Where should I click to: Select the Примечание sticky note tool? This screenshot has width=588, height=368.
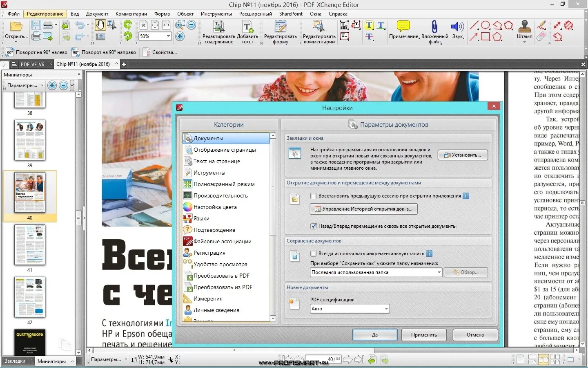(x=403, y=29)
